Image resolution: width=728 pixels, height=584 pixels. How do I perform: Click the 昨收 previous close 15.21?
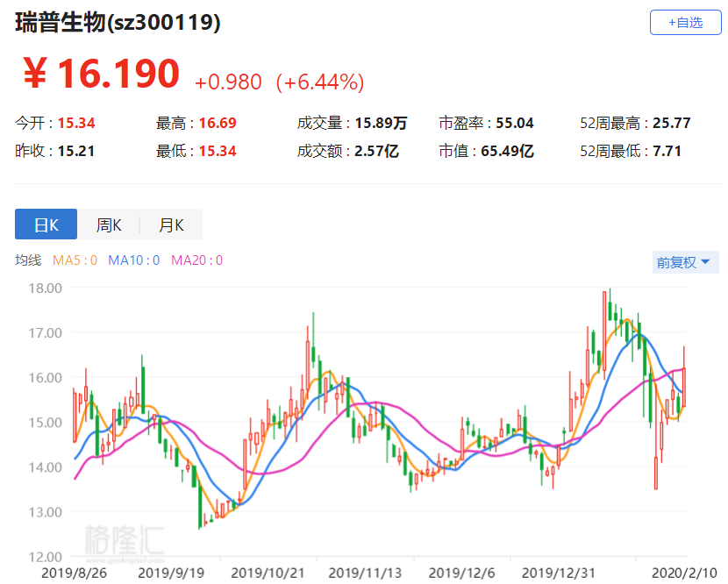(x=76, y=151)
